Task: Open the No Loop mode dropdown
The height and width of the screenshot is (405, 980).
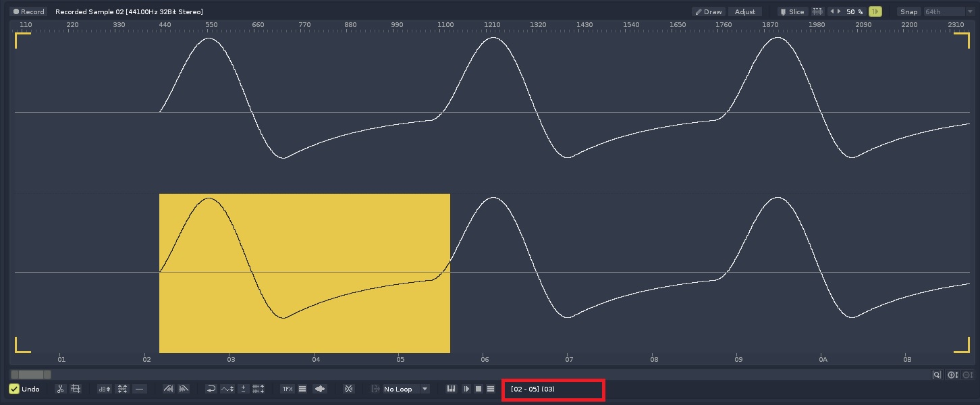Action: pos(404,389)
